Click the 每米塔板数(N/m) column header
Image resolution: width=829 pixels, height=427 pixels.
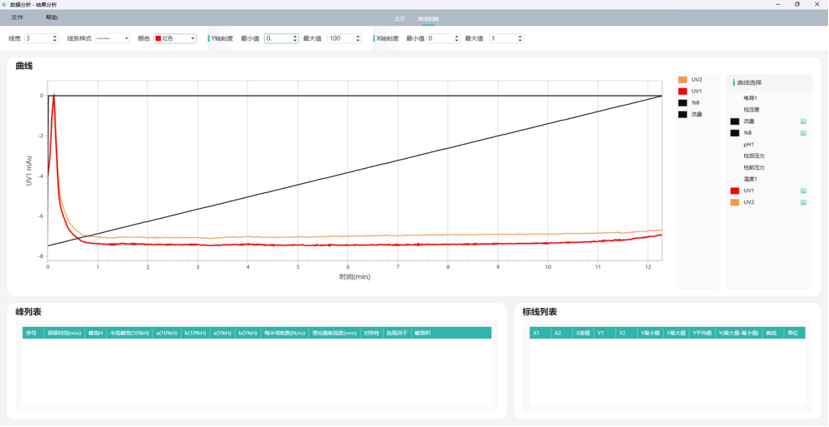284,333
